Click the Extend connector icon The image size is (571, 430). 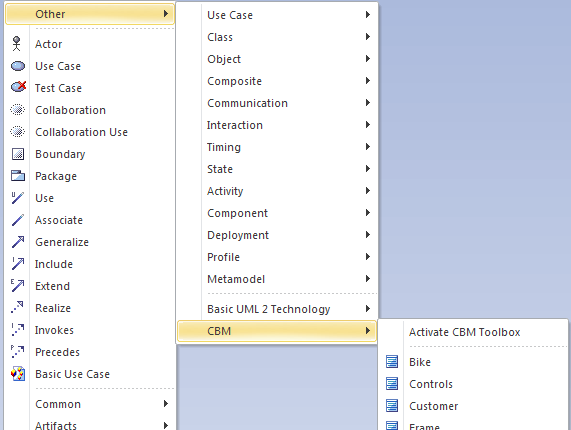click(17, 286)
